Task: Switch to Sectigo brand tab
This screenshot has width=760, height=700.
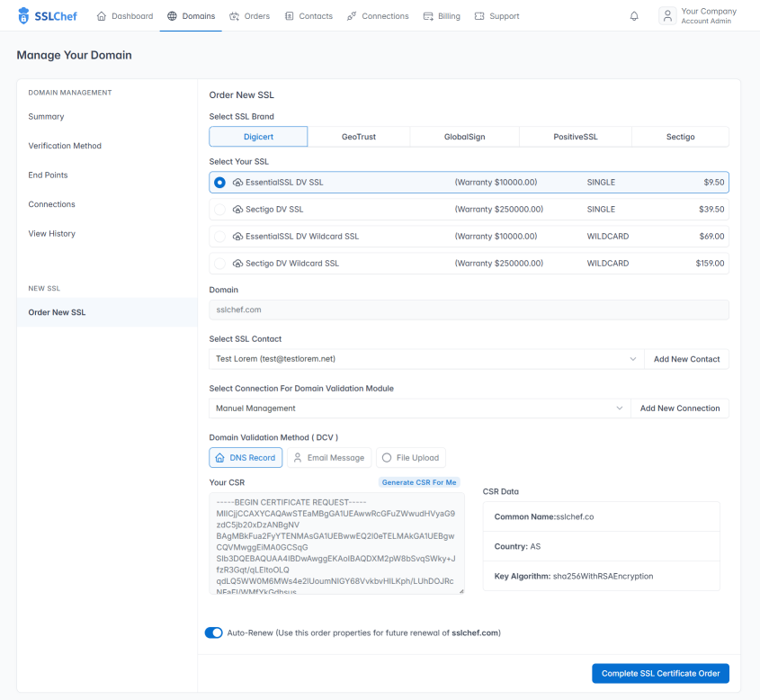Action: pyautogui.click(x=680, y=137)
